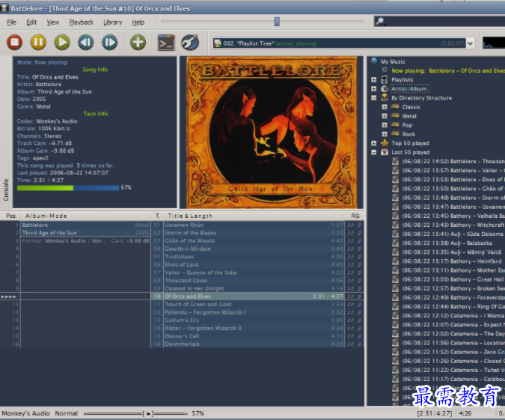Click the Top 50 played star icon
505x420 pixels.
coord(385,143)
